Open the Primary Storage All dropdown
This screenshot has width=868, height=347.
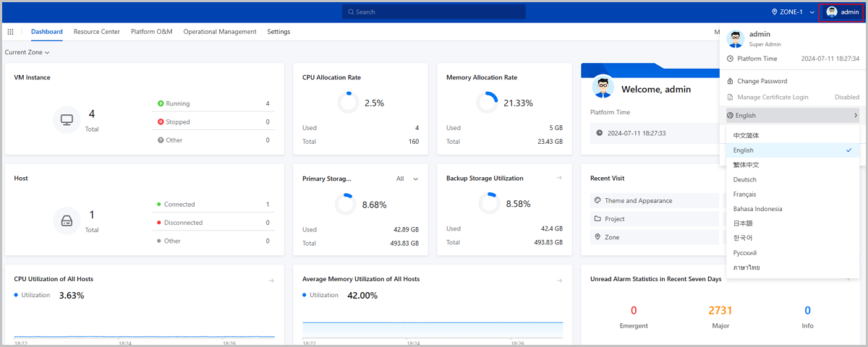coord(407,179)
